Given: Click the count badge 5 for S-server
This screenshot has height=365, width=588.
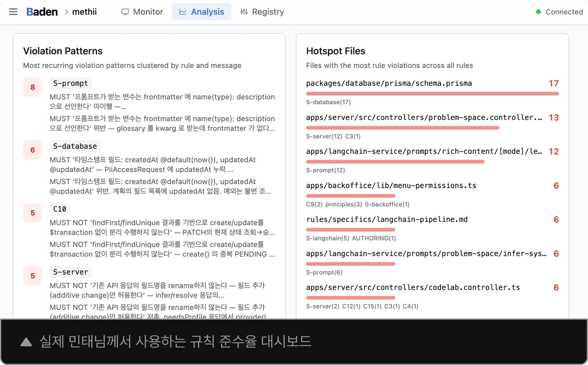Looking at the screenshot, I should pyautogui.click(x=33, y=276).
